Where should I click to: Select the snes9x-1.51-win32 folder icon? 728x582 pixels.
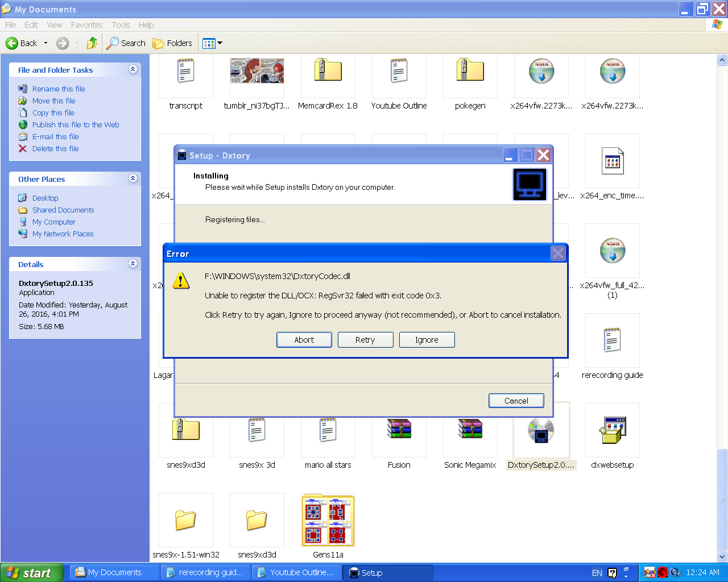(186, 520)
